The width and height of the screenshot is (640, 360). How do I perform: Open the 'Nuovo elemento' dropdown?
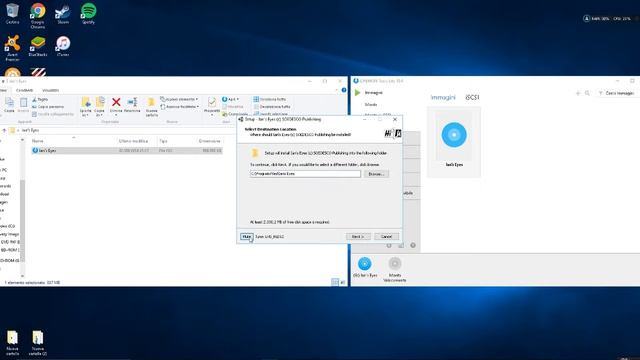(179, 99)
